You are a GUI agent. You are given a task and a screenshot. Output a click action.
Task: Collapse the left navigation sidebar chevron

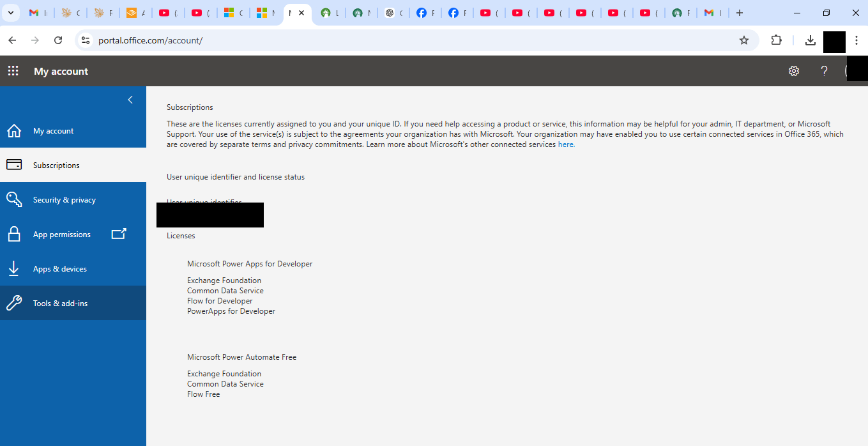coord(130,100)
